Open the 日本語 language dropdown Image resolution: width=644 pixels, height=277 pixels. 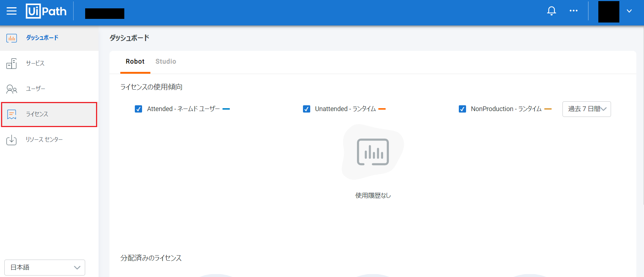45,268
